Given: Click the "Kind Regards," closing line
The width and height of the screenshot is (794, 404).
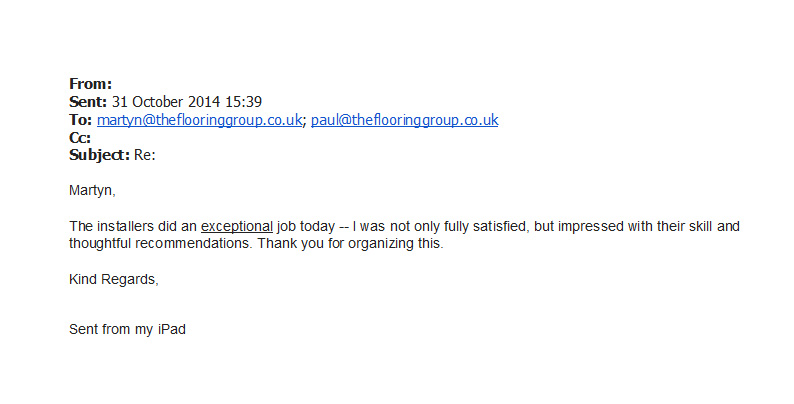Looking at the screenshot, I should pos(114,279).
